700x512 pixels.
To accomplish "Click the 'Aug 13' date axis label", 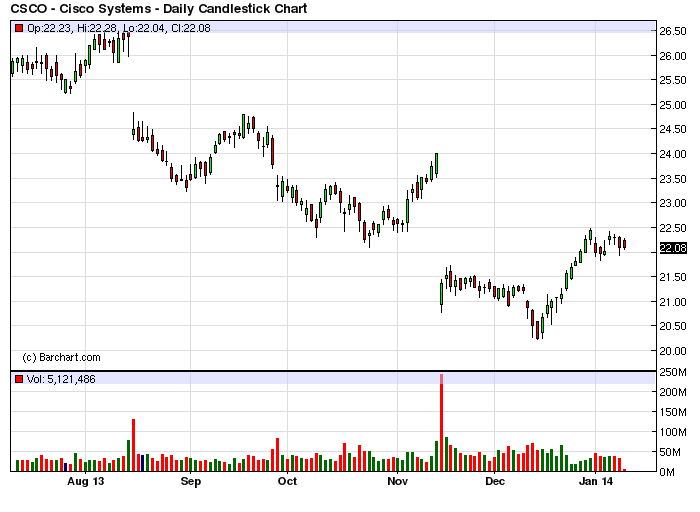I will (86, 481).
